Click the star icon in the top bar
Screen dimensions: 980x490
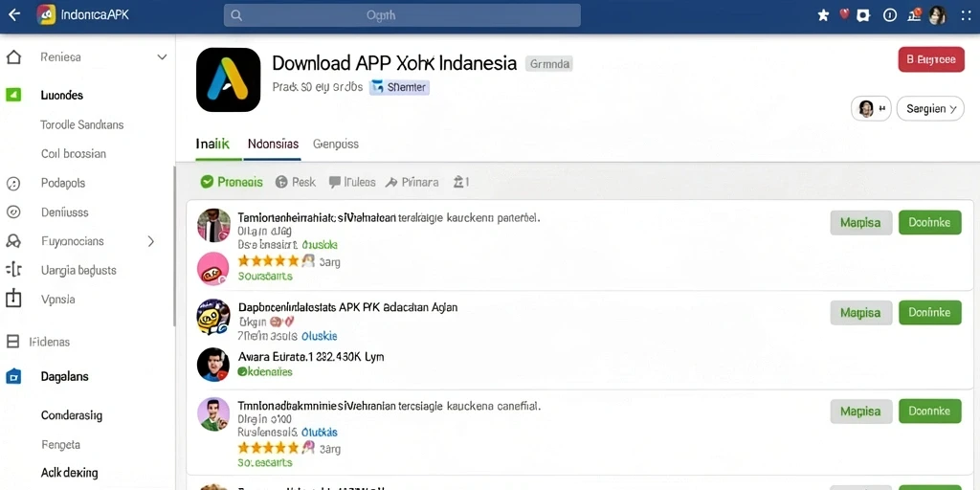click(x=823, y=15)
